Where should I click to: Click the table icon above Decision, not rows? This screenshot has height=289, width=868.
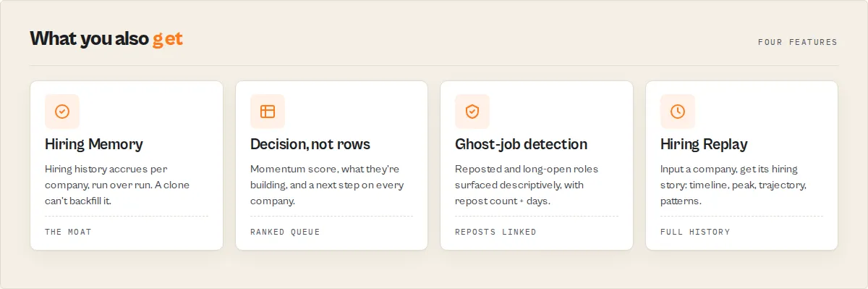[x=268, y=112]
